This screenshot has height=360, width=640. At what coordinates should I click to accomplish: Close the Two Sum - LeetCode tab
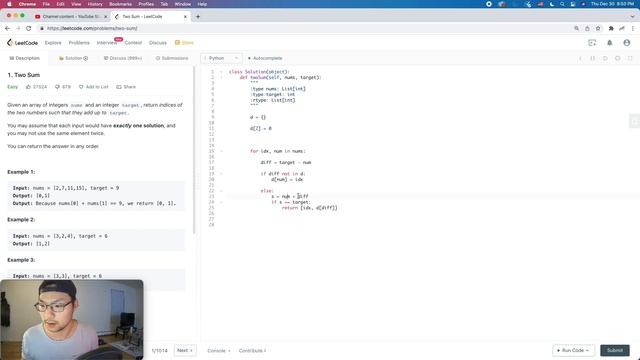click(185, 17)
